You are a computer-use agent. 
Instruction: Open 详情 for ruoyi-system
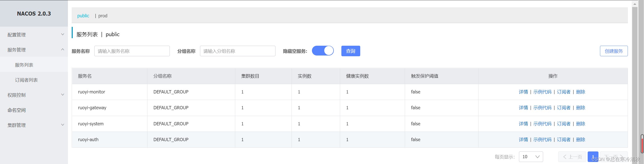point(523,124)
